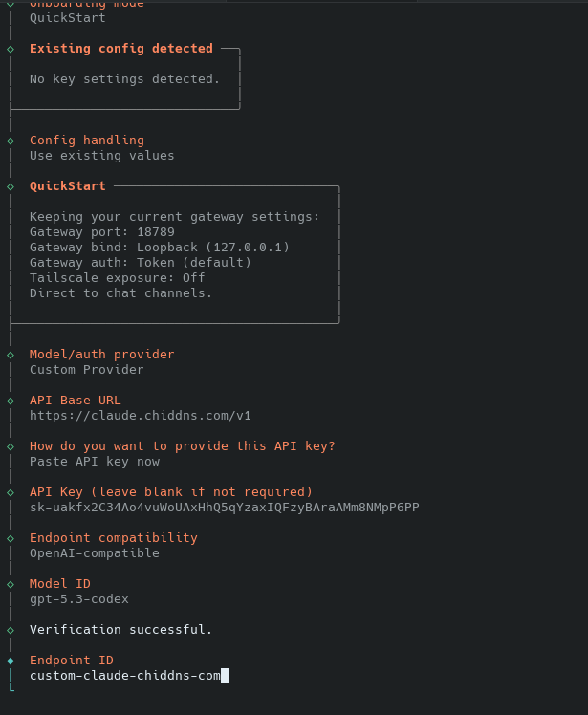This screenshot has width=588, height=715.
Task: Click the diamond marker beside Existing config detected
Action: tap(11, 49)
